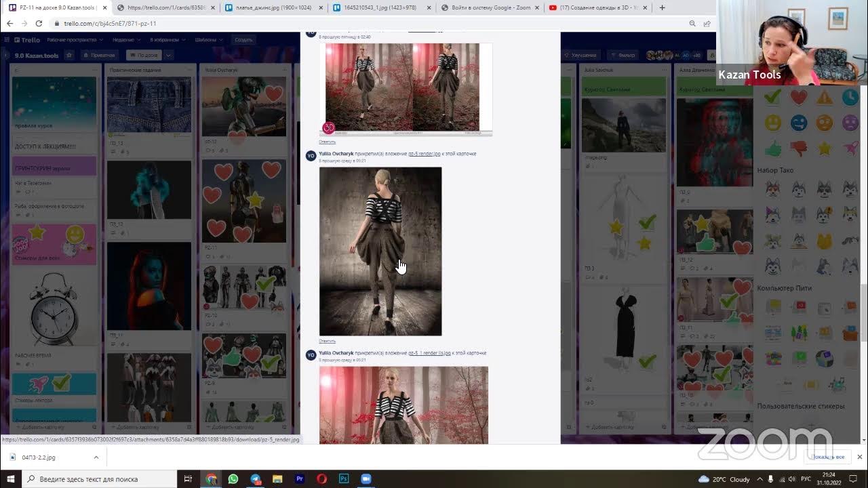868x488 pixels.
Task: Choose the yellow smiley face sticker
Action: coord(772,123)
